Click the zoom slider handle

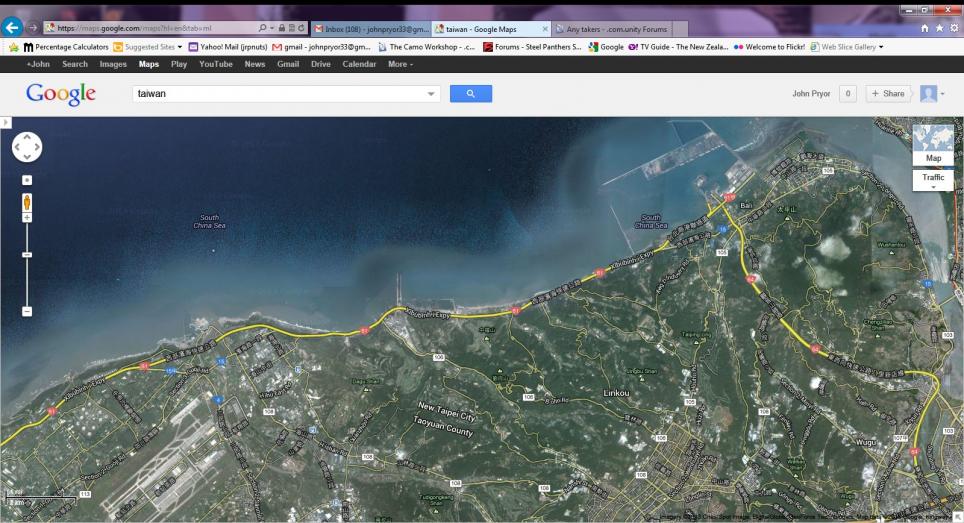click(27, 255)
